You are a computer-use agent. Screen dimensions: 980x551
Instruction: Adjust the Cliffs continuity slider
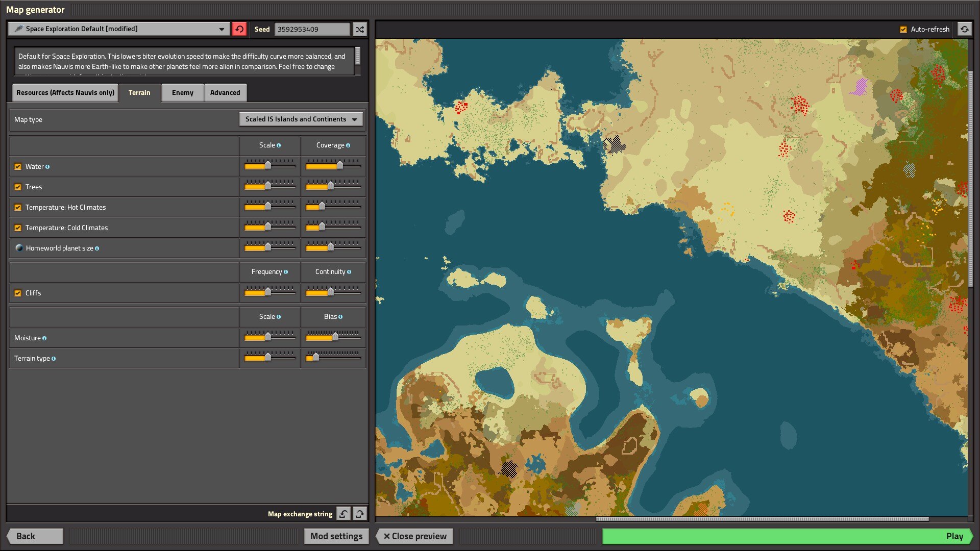[333, 292]
